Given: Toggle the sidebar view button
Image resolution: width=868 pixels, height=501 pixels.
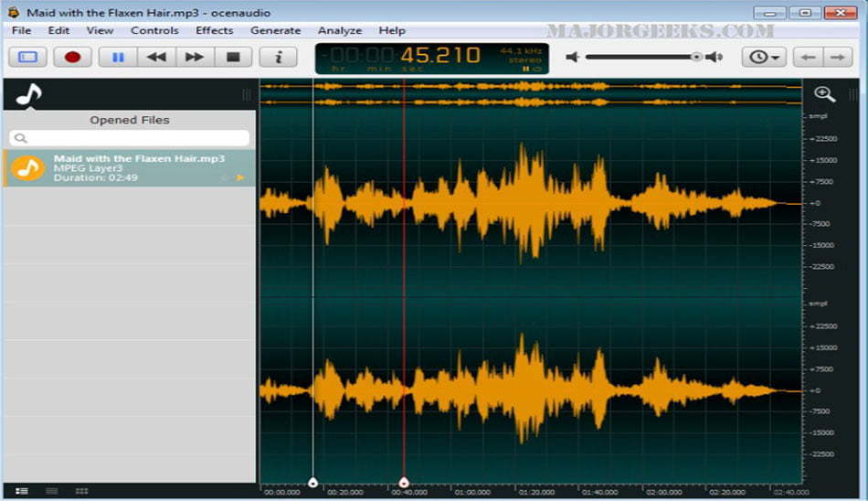Looking at the screenshot, I should [27, 57].
